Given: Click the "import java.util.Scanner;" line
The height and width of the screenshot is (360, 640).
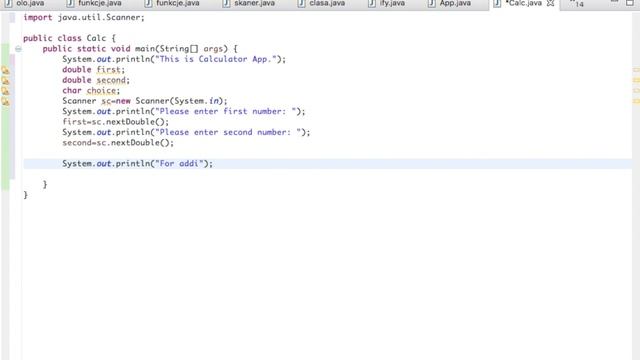Looking at the screenshot, I should (x=84, y=18).
